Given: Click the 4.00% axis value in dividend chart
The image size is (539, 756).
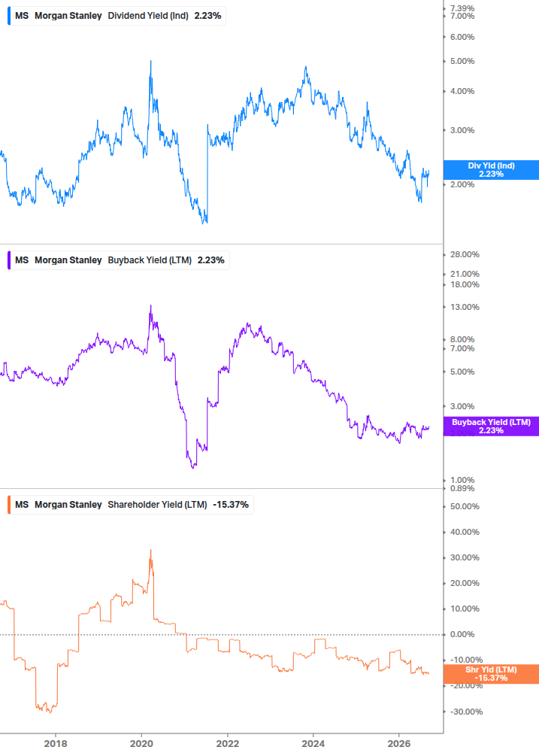Looking at the screenshot, I should 462,91.
